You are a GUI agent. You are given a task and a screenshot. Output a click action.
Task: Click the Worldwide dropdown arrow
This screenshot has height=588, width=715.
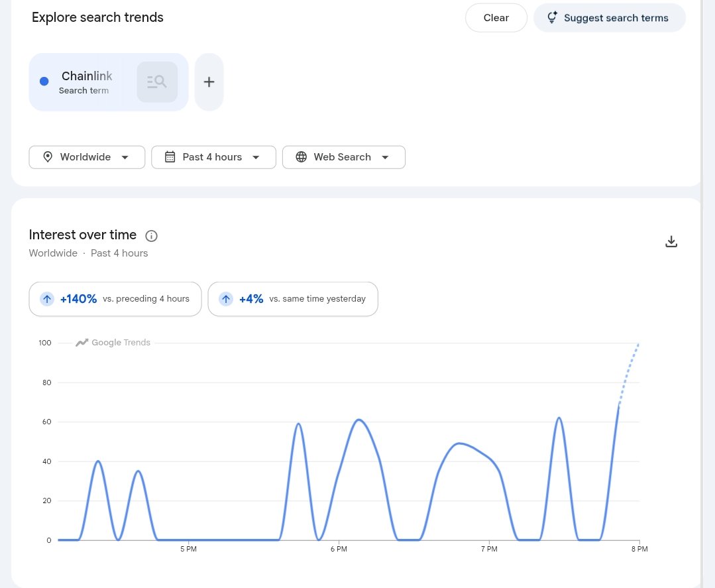(125, 157)
